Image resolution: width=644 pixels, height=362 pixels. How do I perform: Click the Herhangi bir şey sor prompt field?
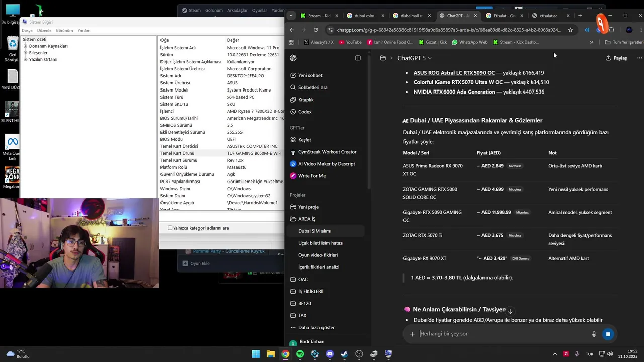click(x=503, y=334)
